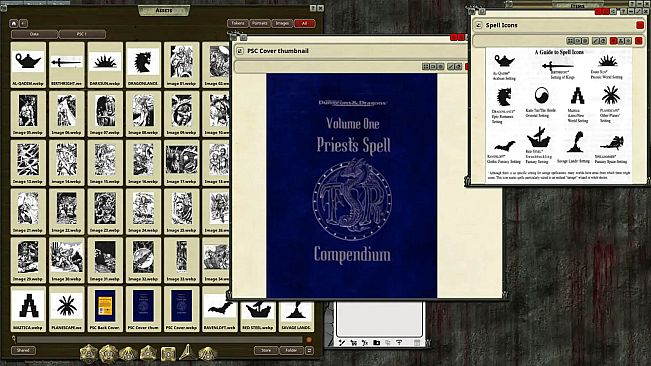Roll the pyramid-shaped d4 die
Screen dimensions: 651x366
[187, 352]
